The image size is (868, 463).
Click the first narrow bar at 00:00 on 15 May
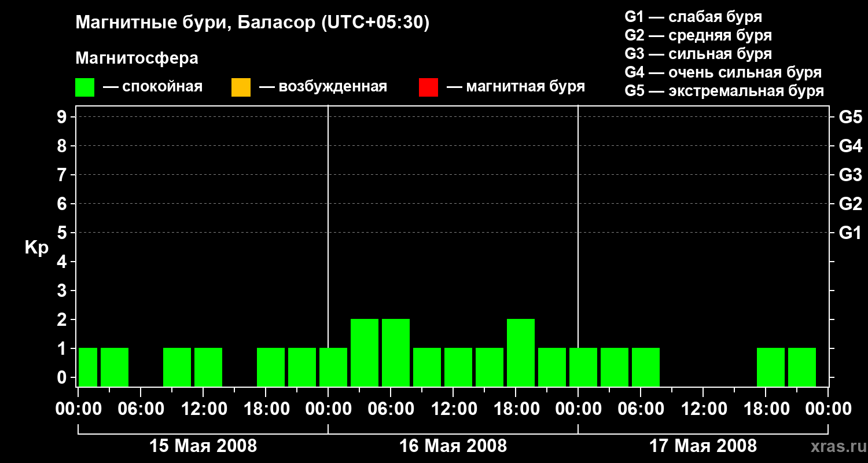pos(88,367)
